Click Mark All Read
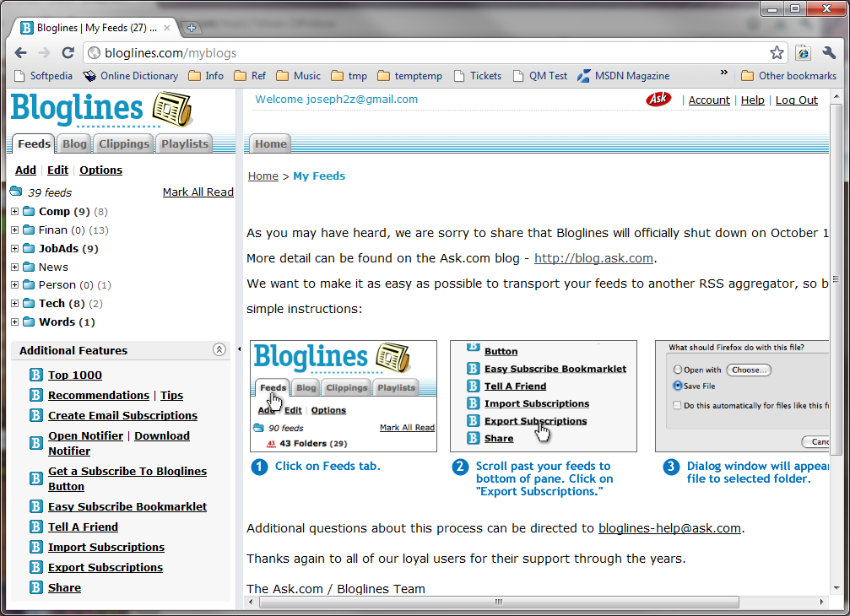850x616 pixels. [x=198, y=192]
